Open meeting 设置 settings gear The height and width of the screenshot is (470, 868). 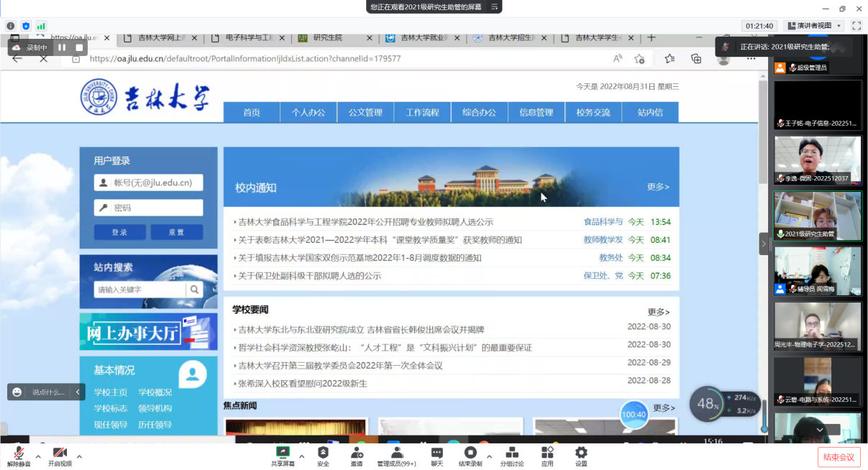tap(581, 453)
